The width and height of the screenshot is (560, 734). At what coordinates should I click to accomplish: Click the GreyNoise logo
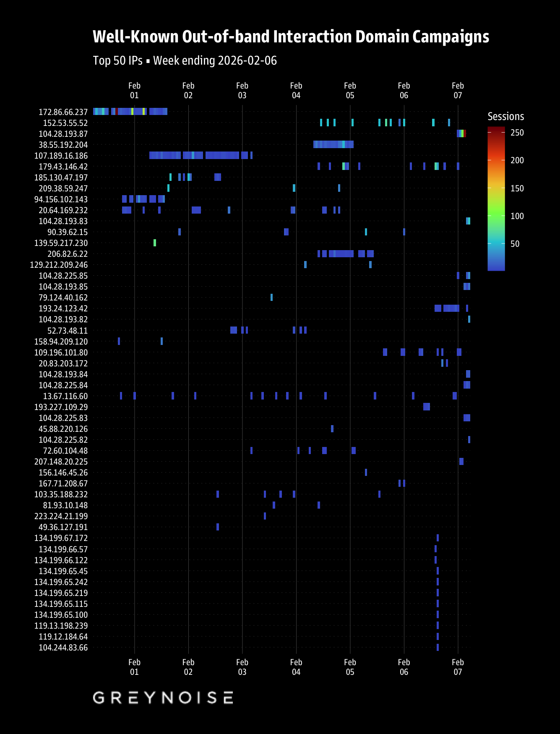click(x=163, y=697)
